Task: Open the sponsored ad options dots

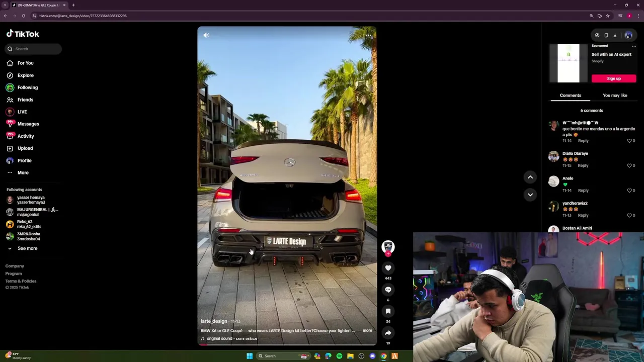Action: [634, 46]
